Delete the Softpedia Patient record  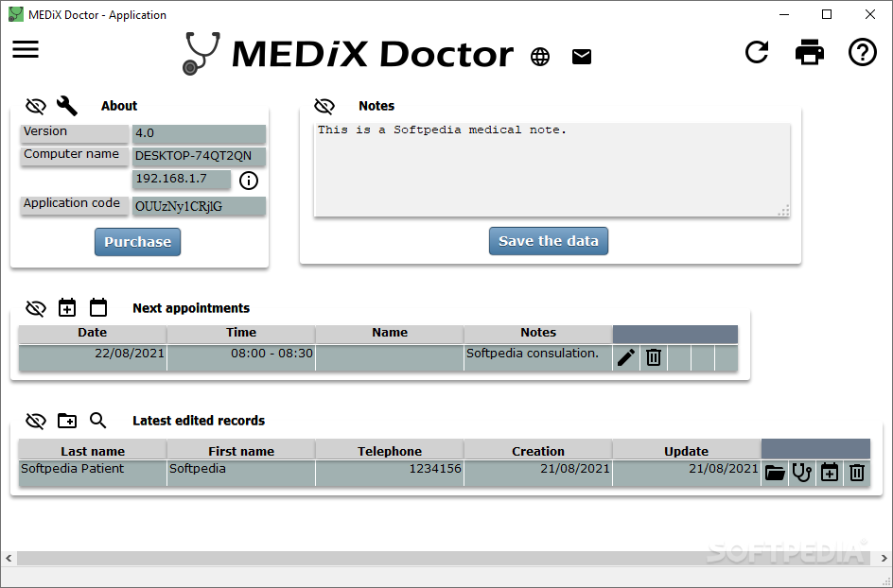coord(856,473)
